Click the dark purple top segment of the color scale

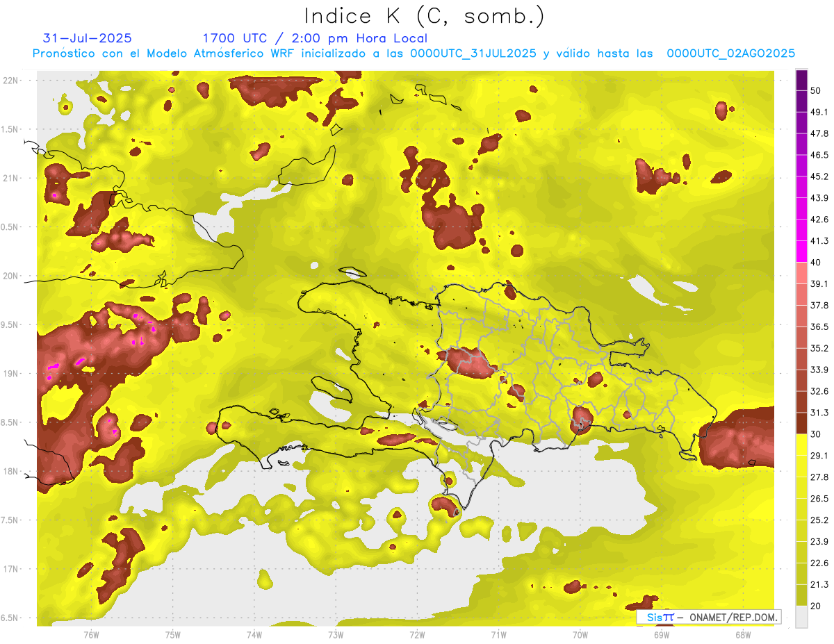click(801, 80)
